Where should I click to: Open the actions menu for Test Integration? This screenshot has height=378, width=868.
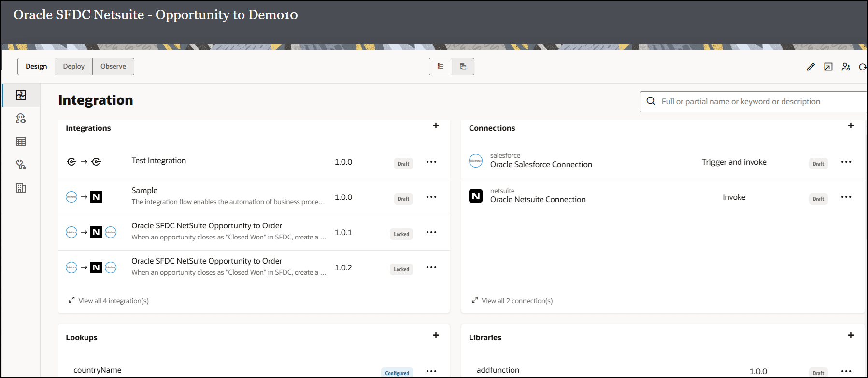[431, 162]
